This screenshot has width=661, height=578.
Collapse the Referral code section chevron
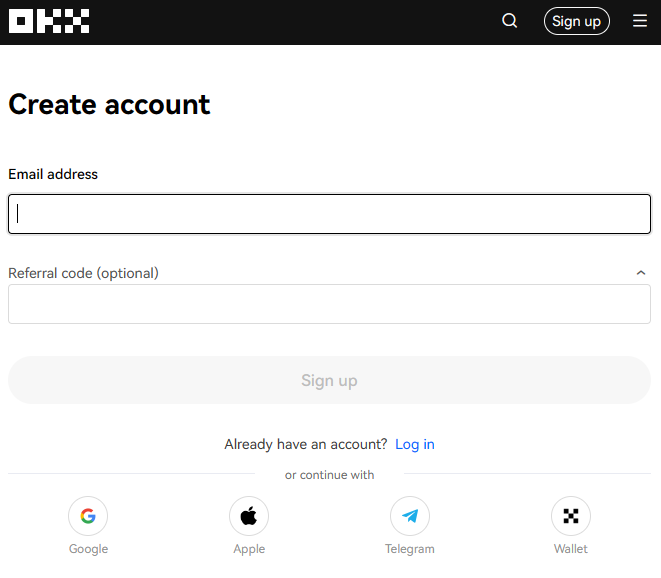tap(641, 273)
